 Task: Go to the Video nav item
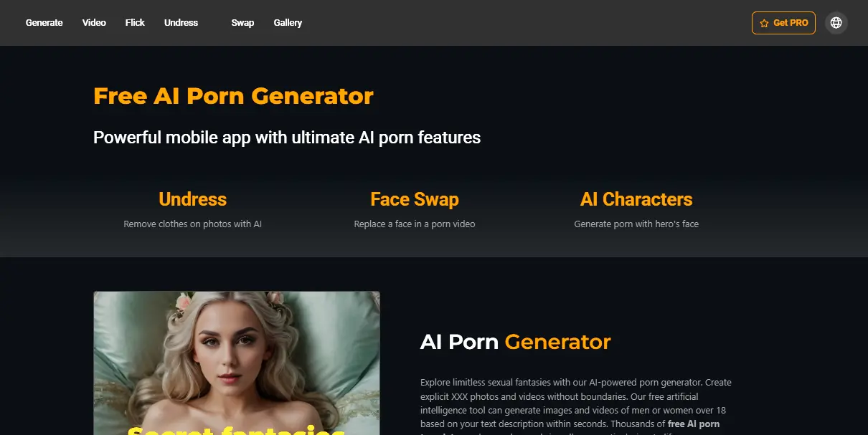click(94, 23)
